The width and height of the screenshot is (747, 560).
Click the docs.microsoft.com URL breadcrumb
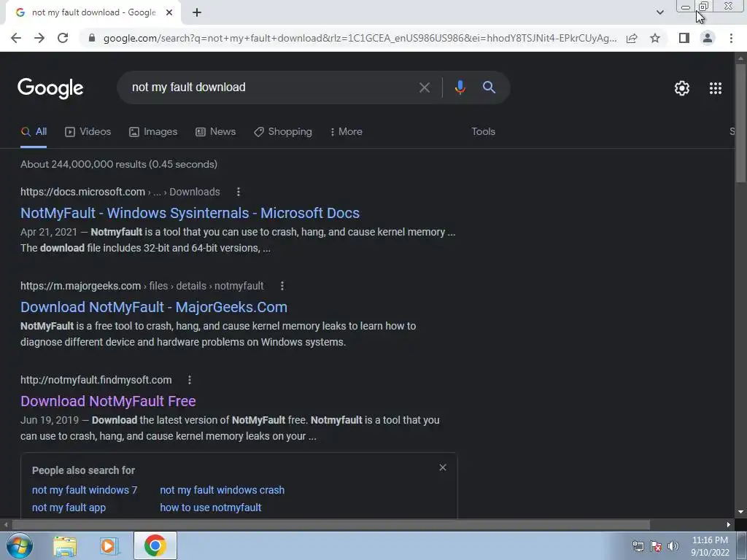120,192
